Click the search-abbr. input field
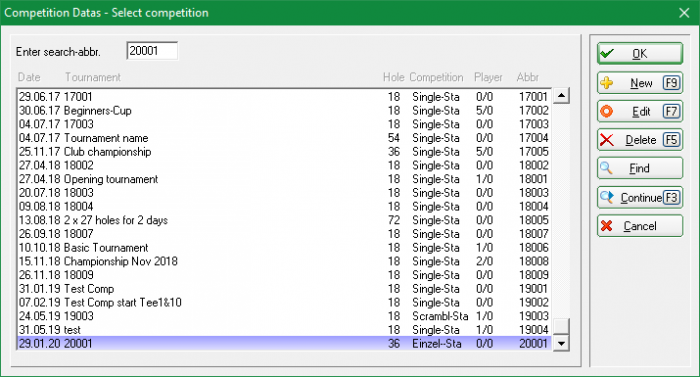Screen dimensions: 700x377 [x=152, y=51]
